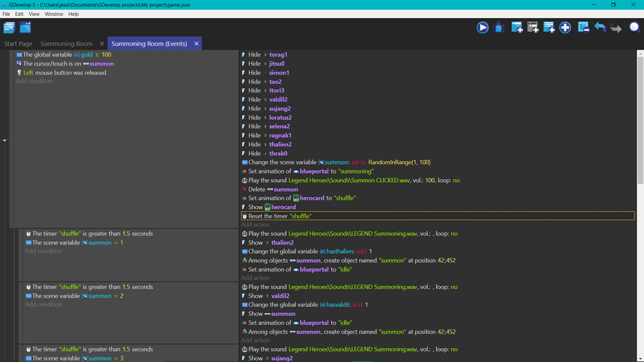Add a new empty event
The height and width of the screenshot is (362, 644).
[x=516, y=27]
